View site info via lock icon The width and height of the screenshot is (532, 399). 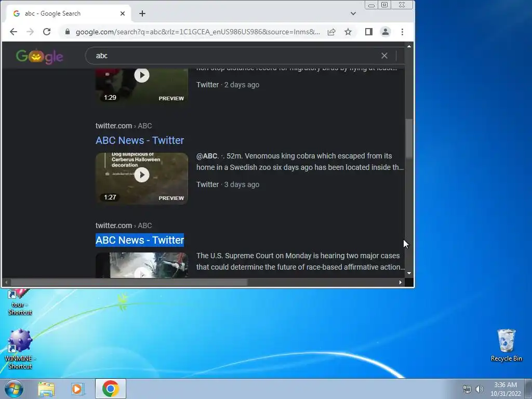[68, 32]
